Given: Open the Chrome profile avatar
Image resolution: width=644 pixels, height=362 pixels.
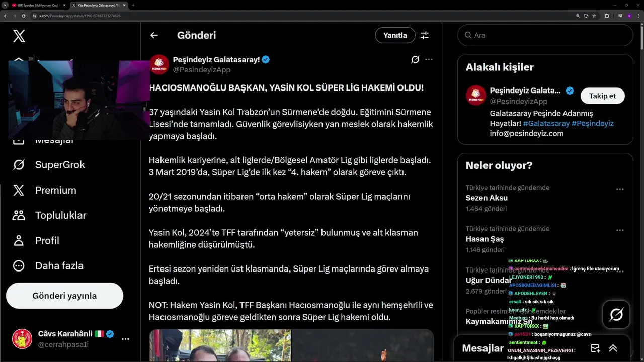Looking at the screenshot, I should point(629,16).
